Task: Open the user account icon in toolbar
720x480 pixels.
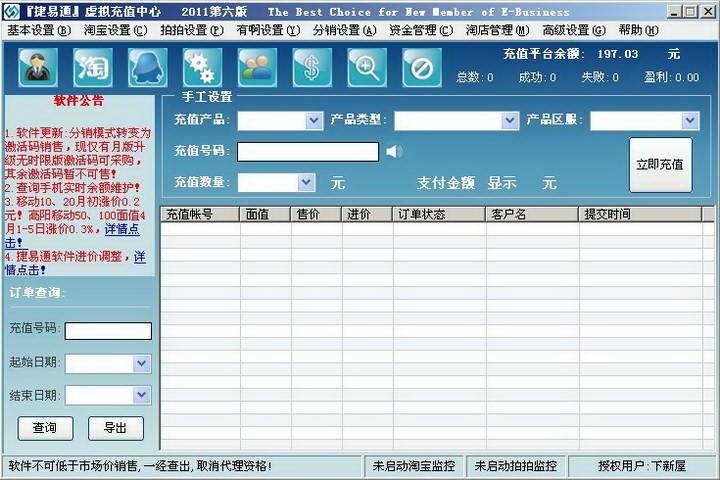Action: click(x=38, y=68)
